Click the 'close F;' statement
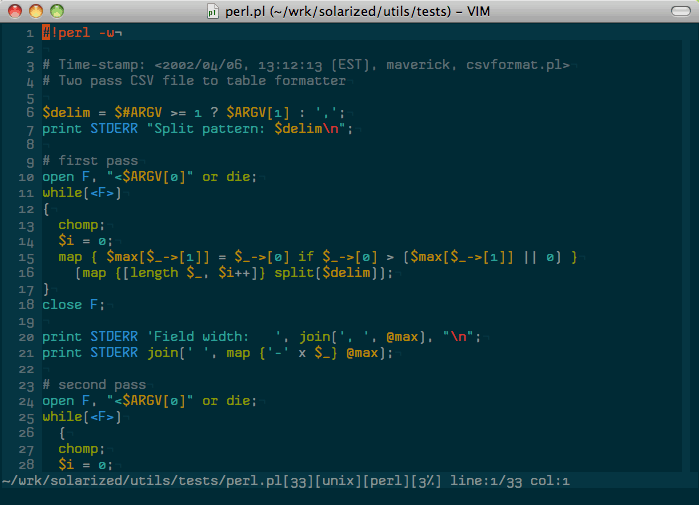 tap(73, 305)
